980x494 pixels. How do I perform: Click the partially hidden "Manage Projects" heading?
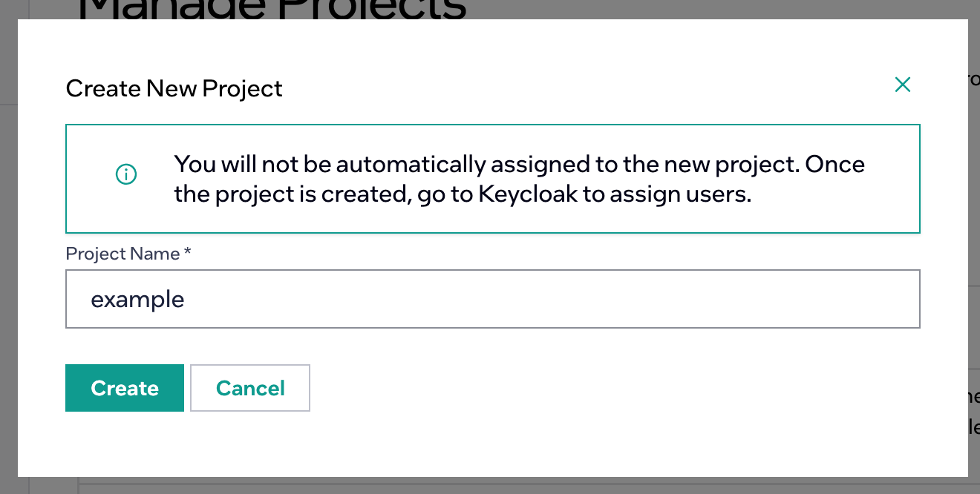272,9
